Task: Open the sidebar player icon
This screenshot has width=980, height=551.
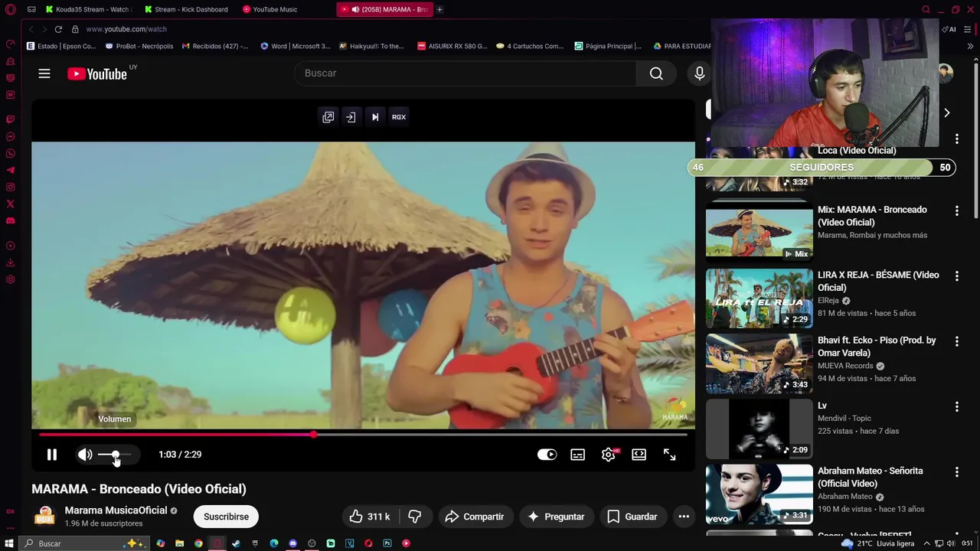Action: [11, 246]
